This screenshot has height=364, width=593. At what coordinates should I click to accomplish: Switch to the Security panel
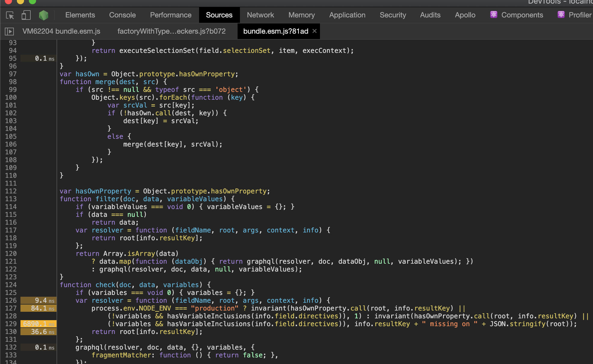(393, 15)
